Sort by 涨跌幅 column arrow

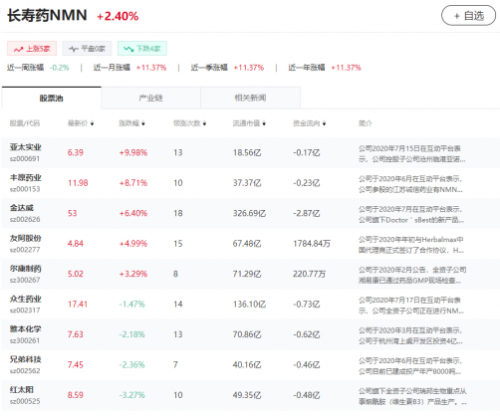pos(143,124)
